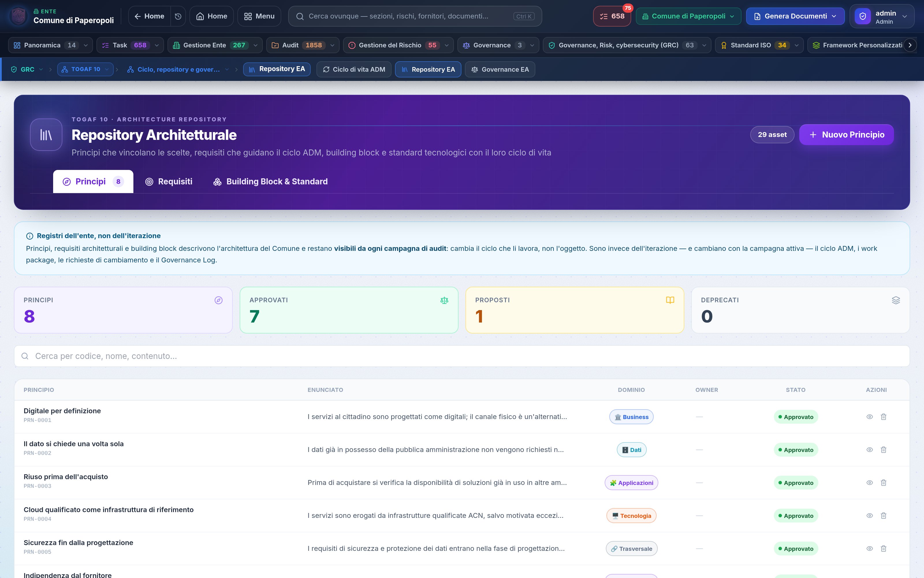The height and width of the screenshot is (578, 924).
Task: Delete the Cloud qualificato principle
Action: pyautogui.click(x=884, y=515)
